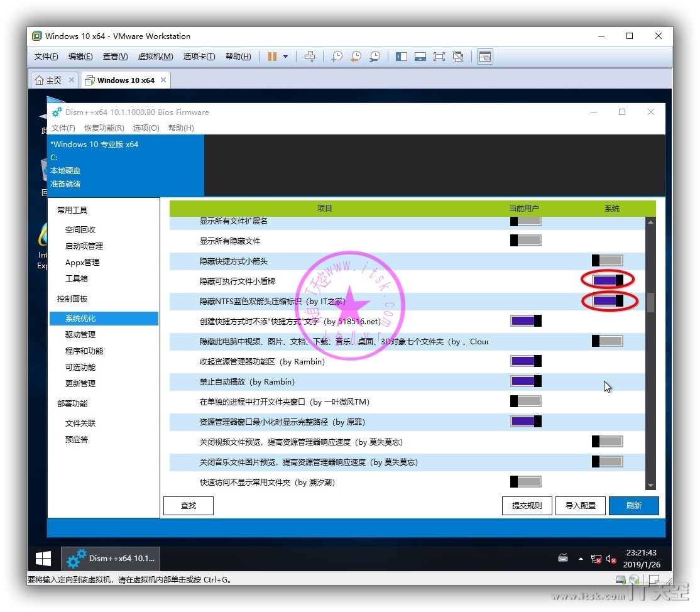Open VMware 选项卡(T) menu
This screenshot has height=612, width=700.
pyautogui.click(x=199, y=57)
